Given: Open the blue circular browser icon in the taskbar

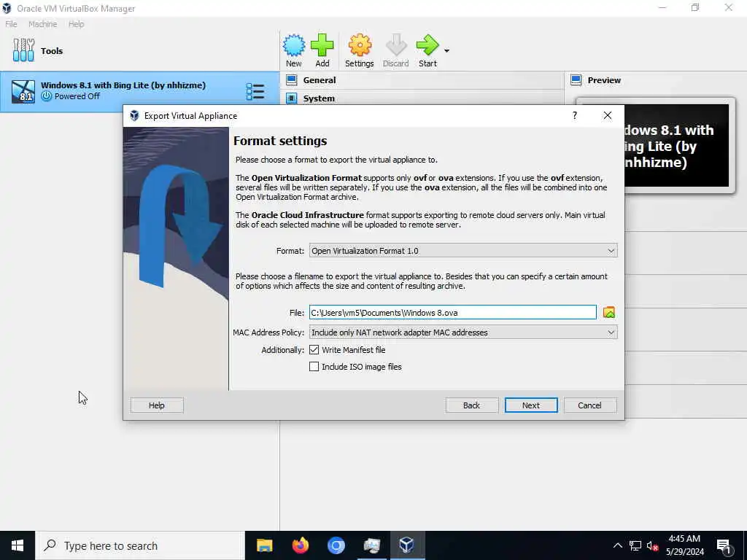Looking at the screenshot, I should (x=336, y=545).
